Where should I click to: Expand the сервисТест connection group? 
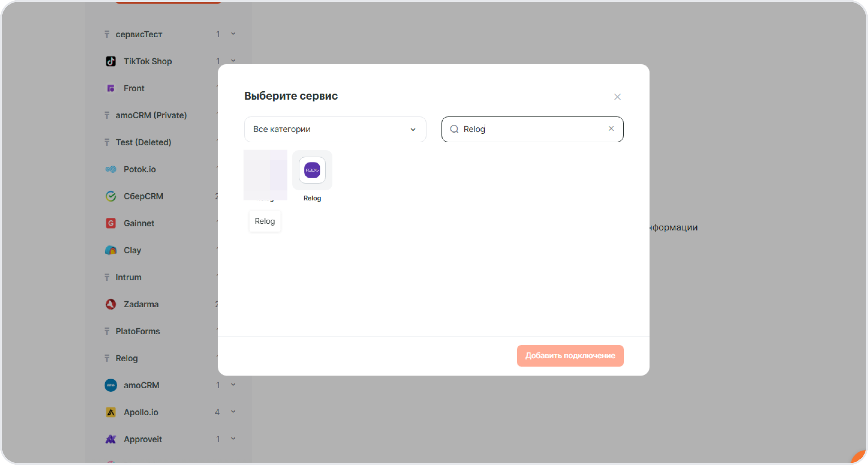(233, 34)
